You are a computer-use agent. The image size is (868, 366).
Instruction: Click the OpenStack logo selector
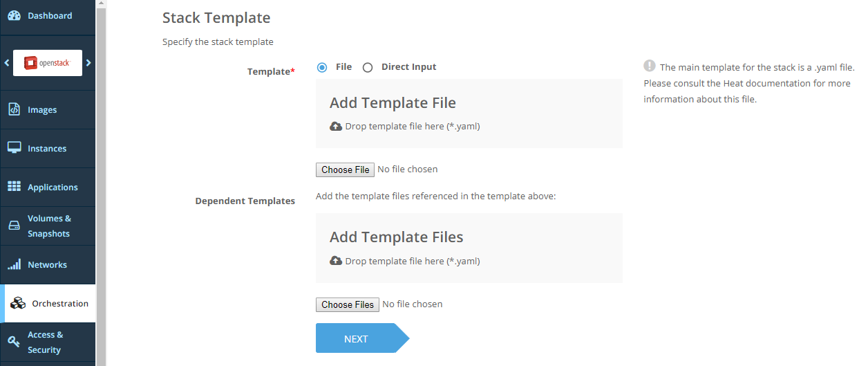tap(48, 63)
